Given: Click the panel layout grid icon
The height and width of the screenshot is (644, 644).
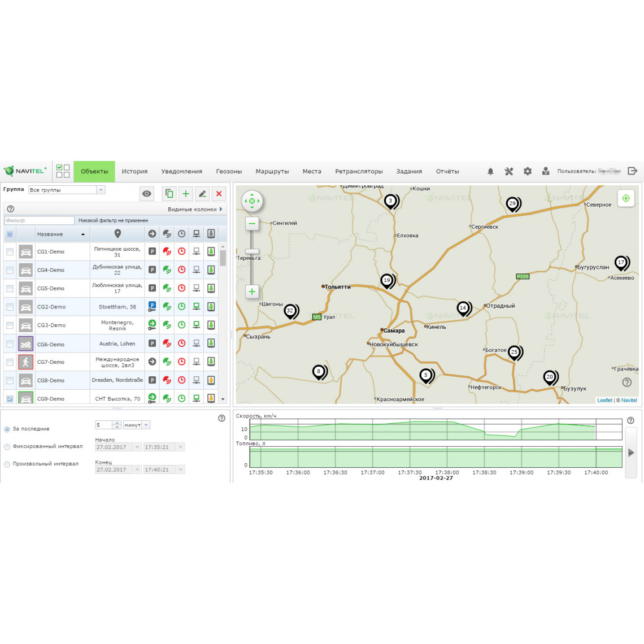Looking at the screenshot, I should click(63, 171).
